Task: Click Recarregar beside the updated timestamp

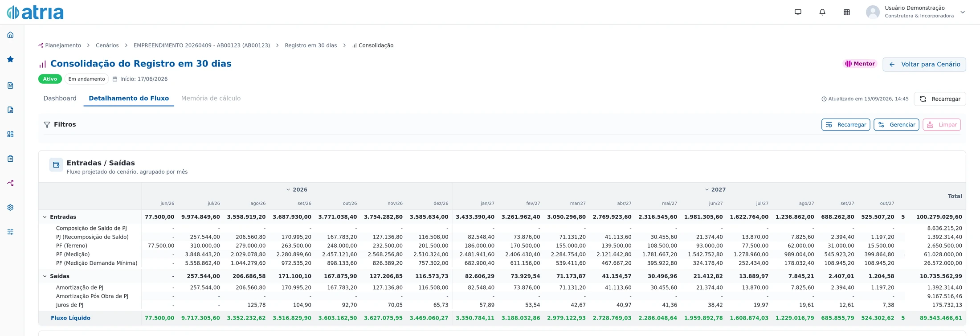Action: click(940, 99)
